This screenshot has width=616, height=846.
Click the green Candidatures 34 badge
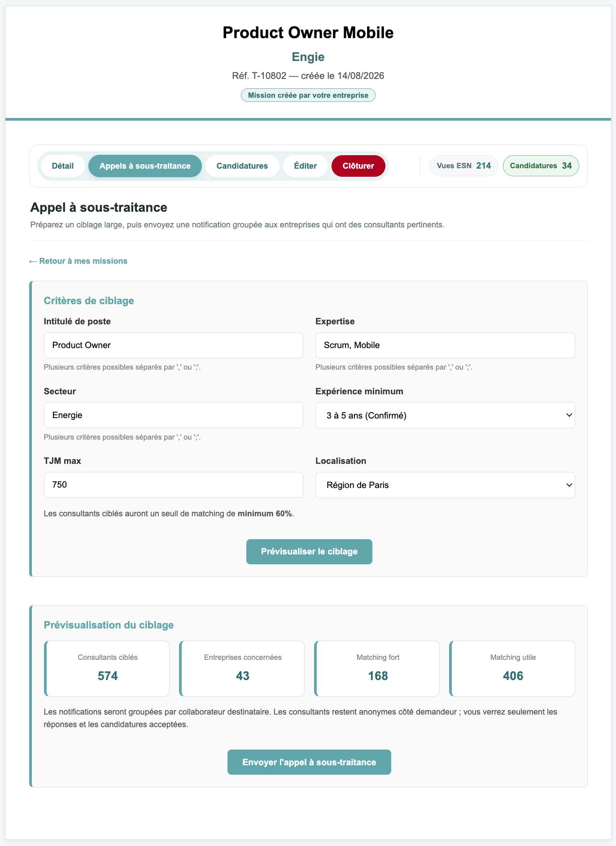541,166
